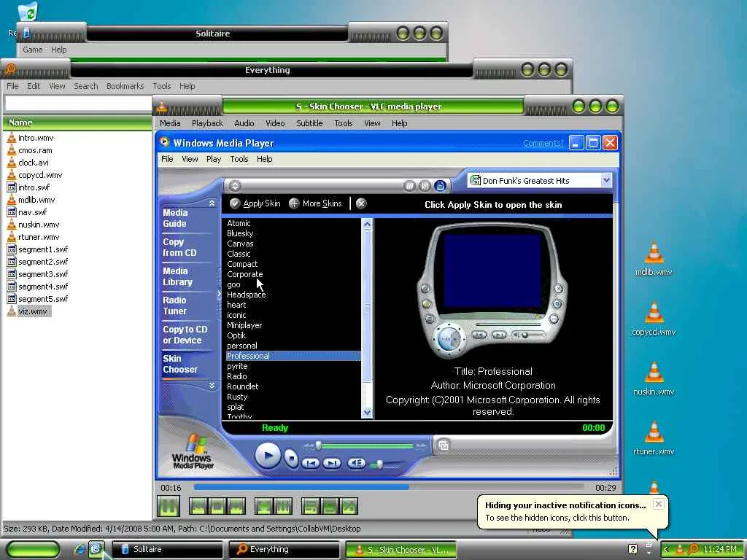Viewport: 747px width, 560px height.
Task: Toggle the equalizer settings icon in the WMP top bar
Action: tap(425, 186)
